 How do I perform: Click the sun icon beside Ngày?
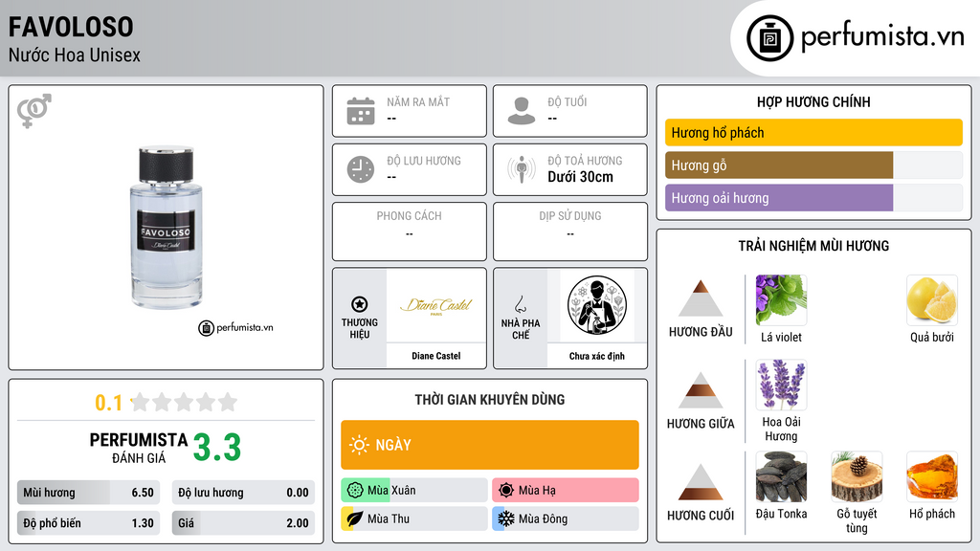tap(360, 445)
